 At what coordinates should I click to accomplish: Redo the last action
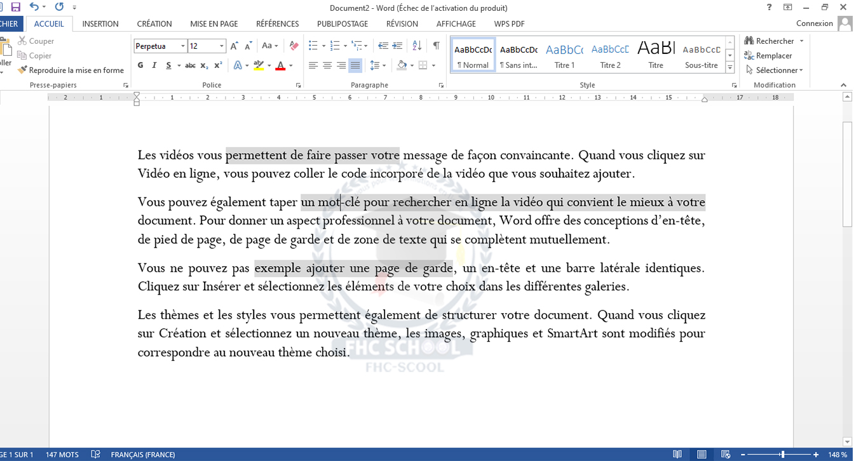pos(59,7)
